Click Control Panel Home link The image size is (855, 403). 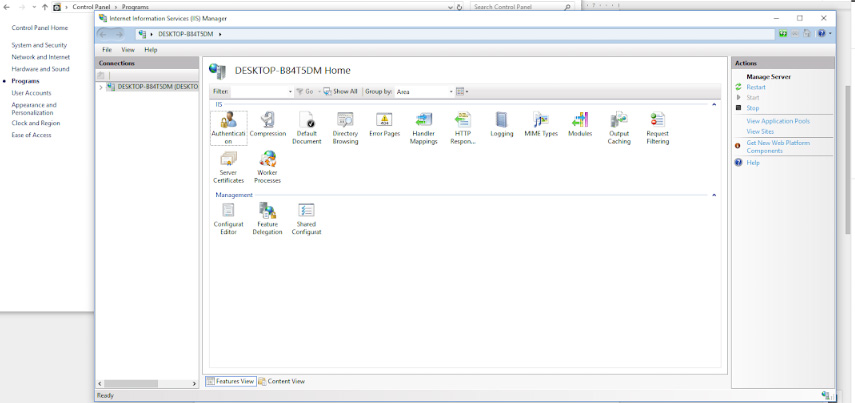pyautogui.click(x=40, y=28)
